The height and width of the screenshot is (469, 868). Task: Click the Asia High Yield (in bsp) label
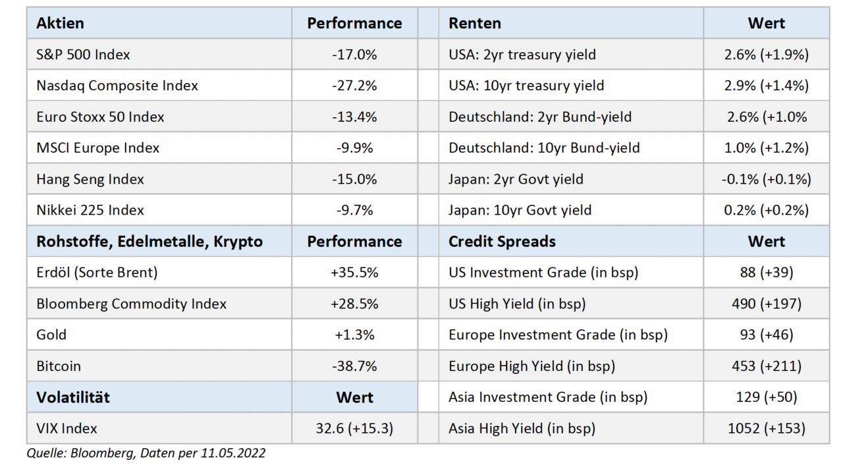[522, 429]
